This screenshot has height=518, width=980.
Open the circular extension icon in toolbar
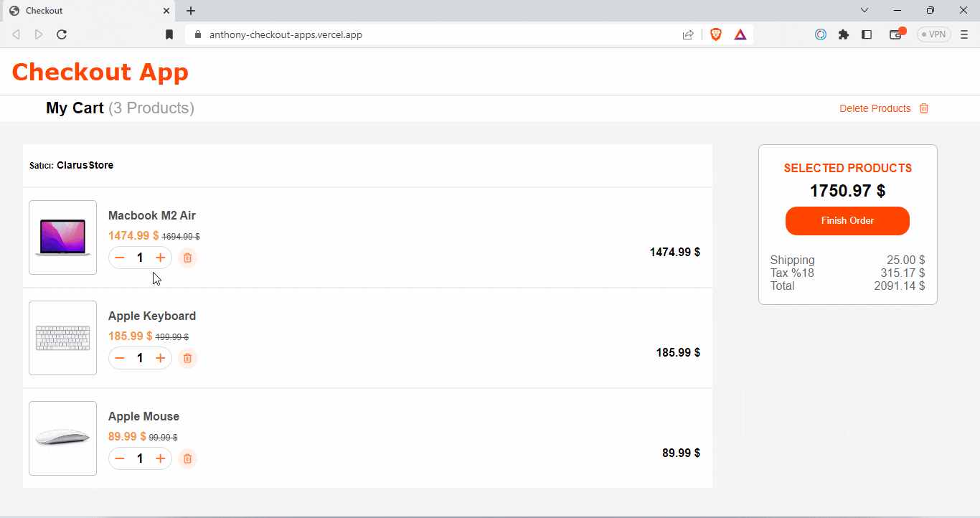point(821,34)
